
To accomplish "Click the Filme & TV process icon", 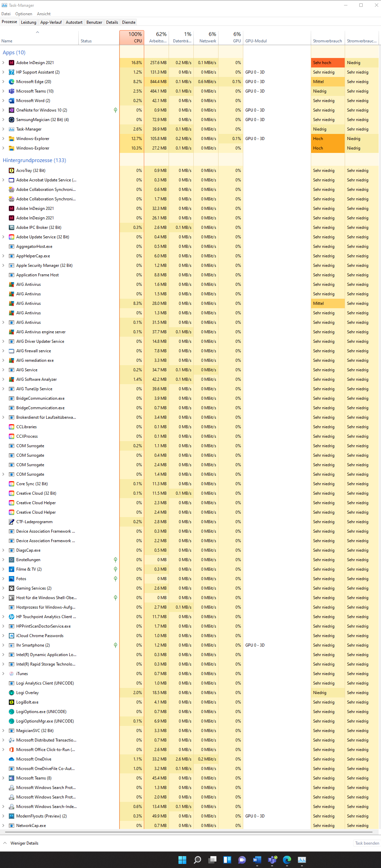I will (x=12, y=569).
